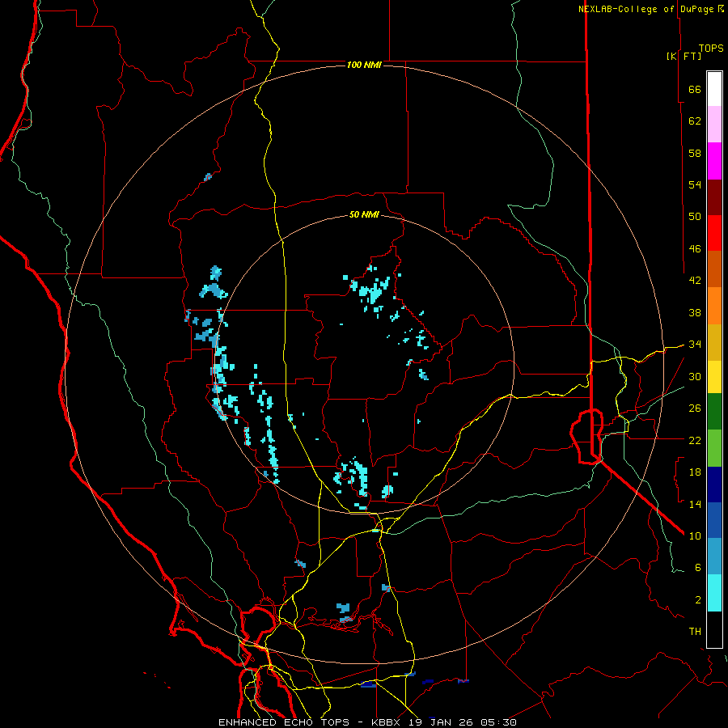
Task: Click the orange swatch above 38
Action: click(x=714, y=306)
